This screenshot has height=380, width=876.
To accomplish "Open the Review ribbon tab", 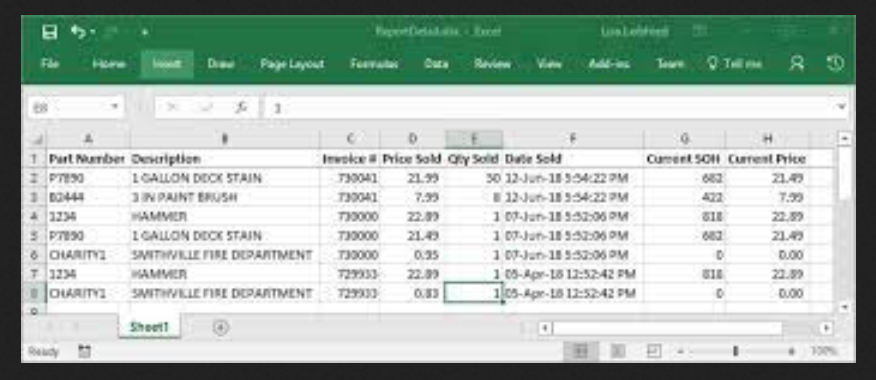I will point(492,64).
